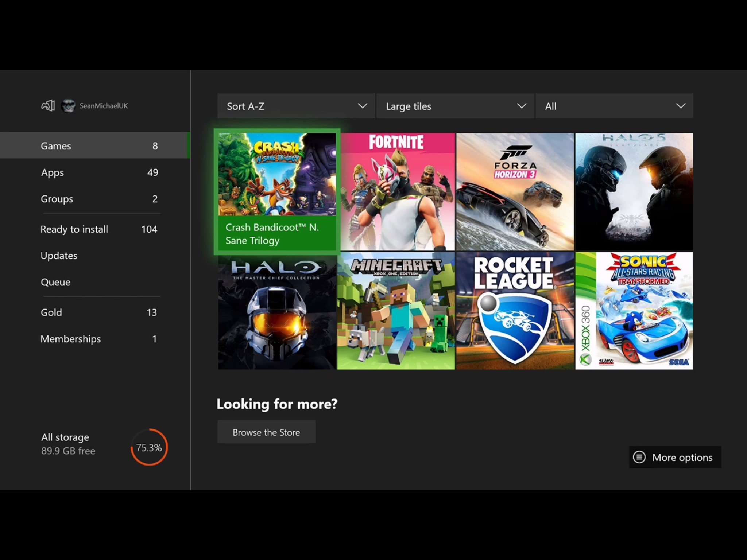The width and height of the screenshot is (747, 560).
Task: Expand the Sort A-Z dropdown
Action: tap(296, 106)
